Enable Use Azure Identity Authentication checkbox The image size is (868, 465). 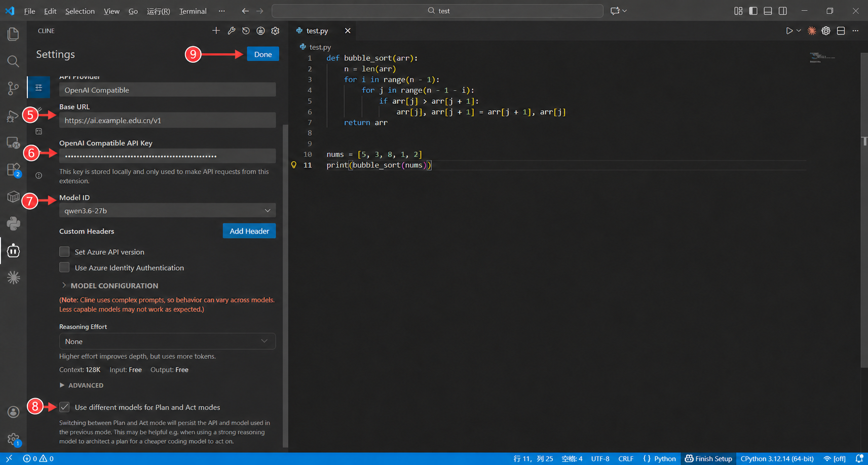64,267
